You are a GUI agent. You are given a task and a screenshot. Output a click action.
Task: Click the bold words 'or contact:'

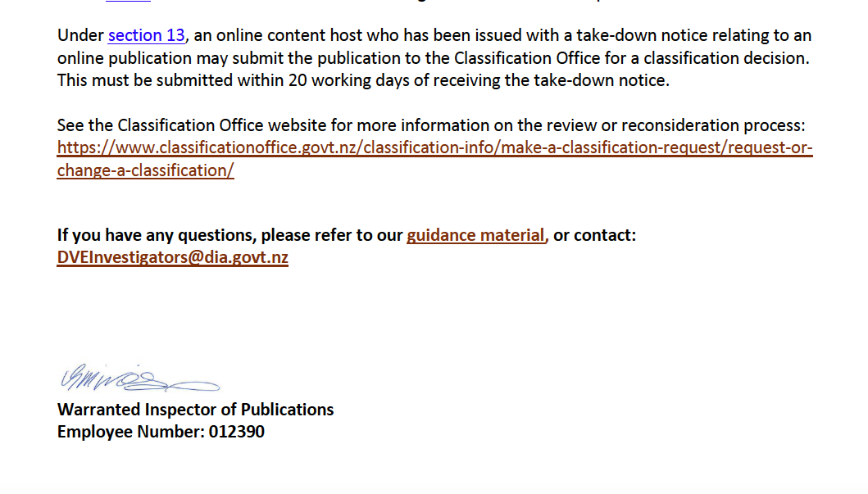tap(594, 235)
